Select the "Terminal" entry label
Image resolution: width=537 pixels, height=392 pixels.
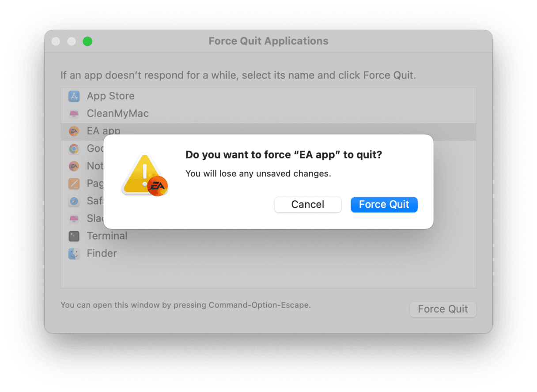(107, 236)
